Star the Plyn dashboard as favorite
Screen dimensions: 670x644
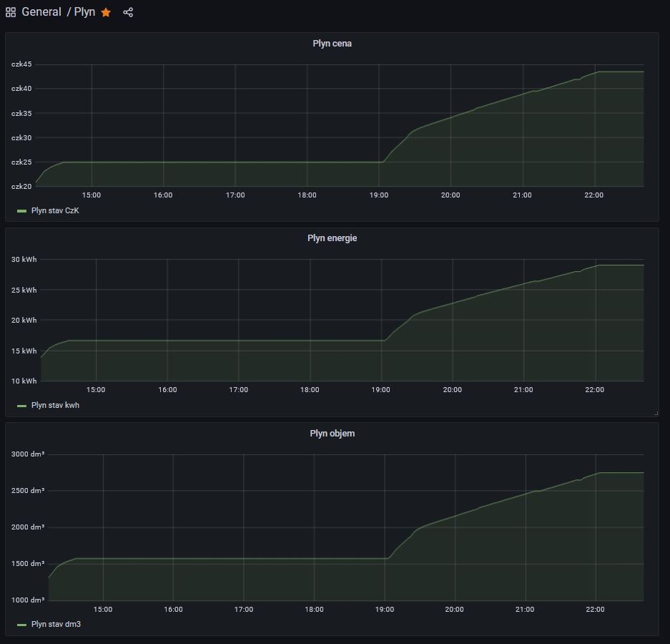(106, 12)
